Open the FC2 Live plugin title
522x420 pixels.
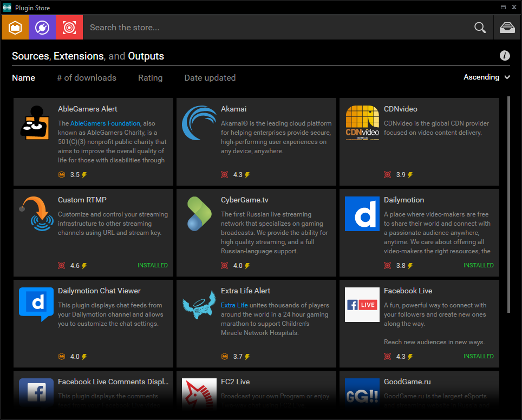point(236,382)
